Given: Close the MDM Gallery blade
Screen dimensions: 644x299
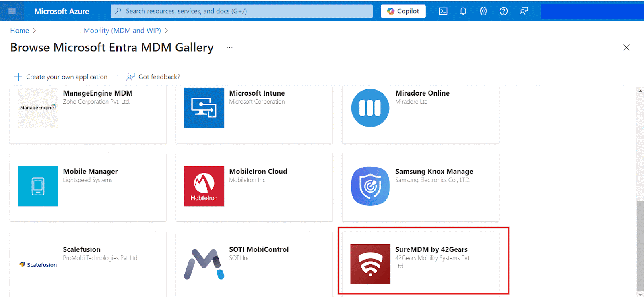Looking at the screenshot, I should (626, 48).
